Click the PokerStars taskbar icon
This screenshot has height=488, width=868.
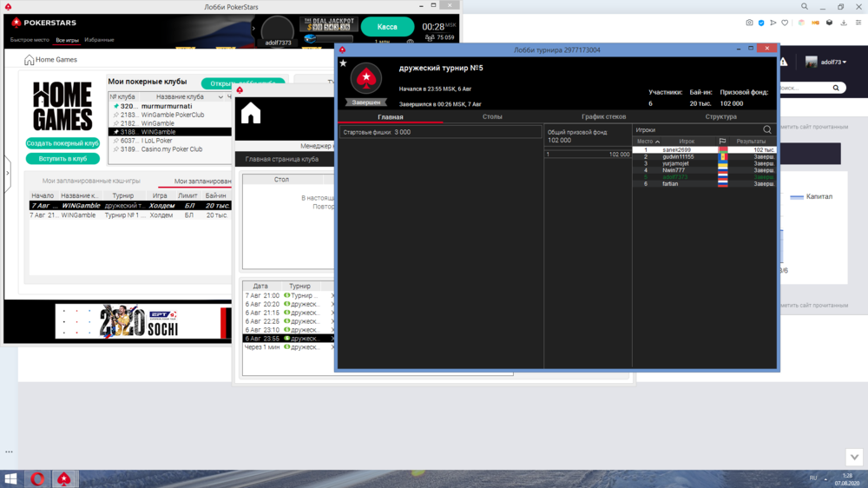(x=64, y=478)
